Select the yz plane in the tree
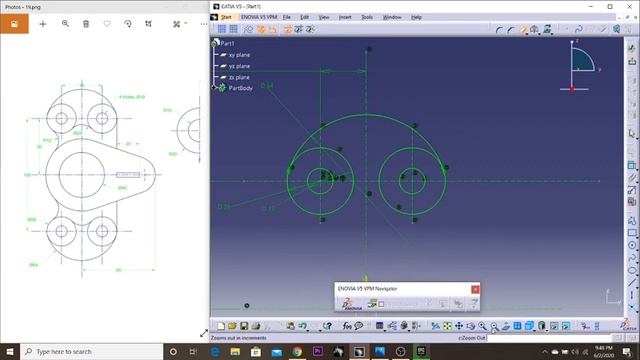640x360 pixels. coord(239,66)
